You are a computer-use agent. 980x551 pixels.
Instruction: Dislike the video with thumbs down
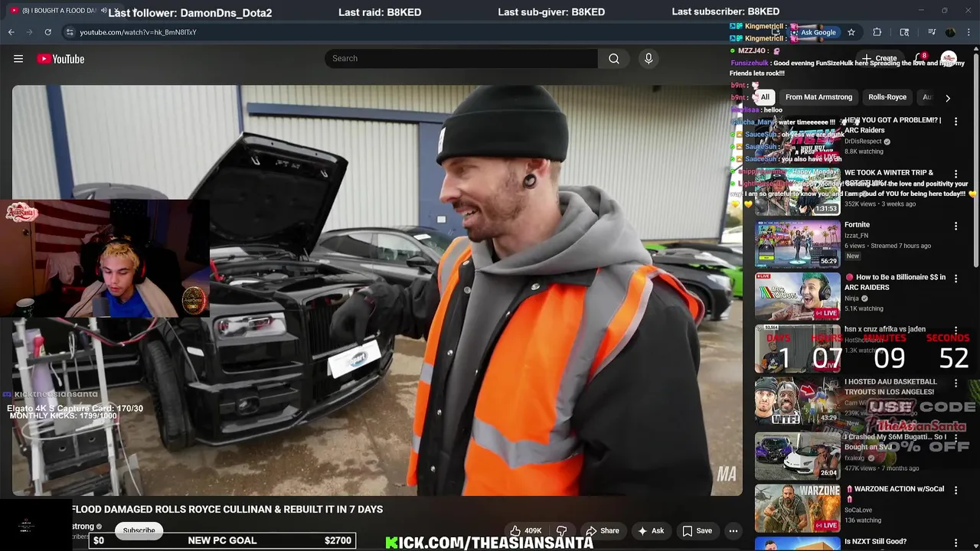[x=562, y=531]
